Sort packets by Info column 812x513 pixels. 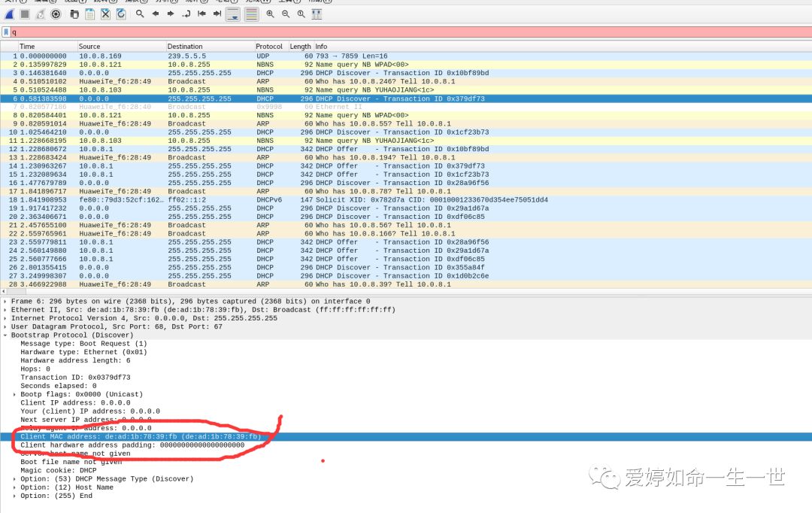point(562,46)
